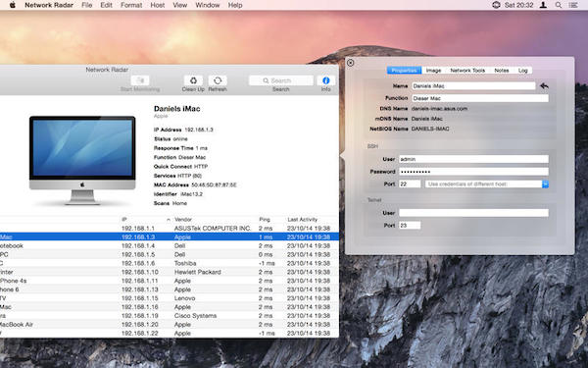Image resolution: width=588 pixels, height=368 pixels.
Task: Click the user account icon in menu bar
Action: pos(543,5)
